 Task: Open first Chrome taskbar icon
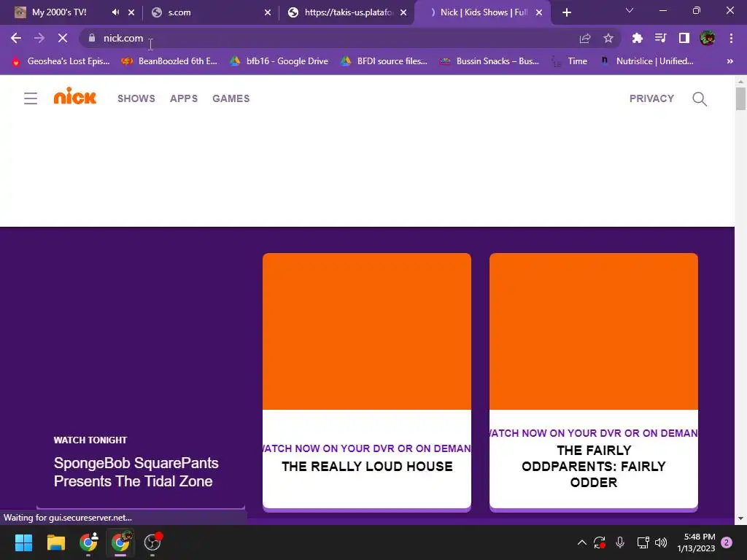(88, 542)
